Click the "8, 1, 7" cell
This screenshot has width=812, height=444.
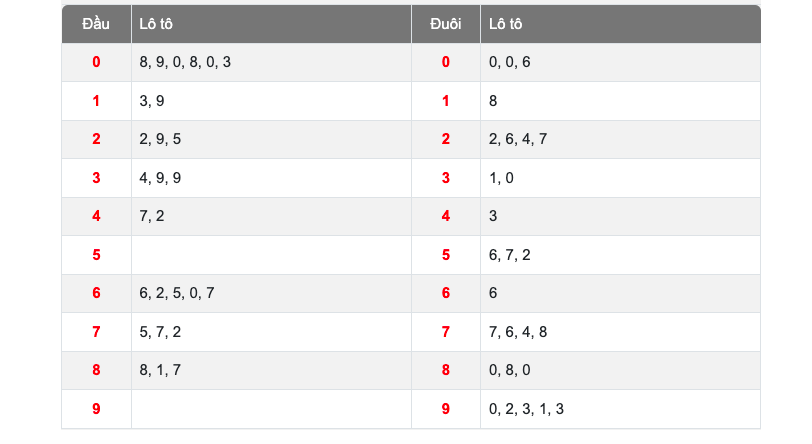(160, 370)
